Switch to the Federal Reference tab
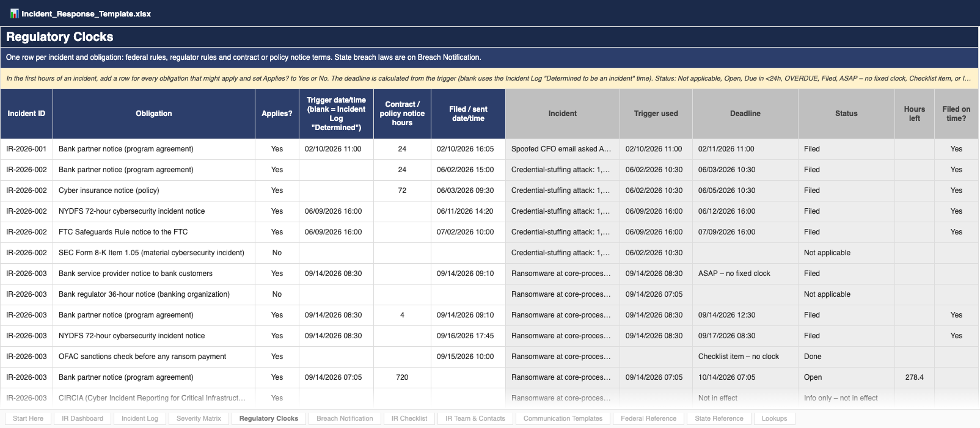 tap(648, 418)
